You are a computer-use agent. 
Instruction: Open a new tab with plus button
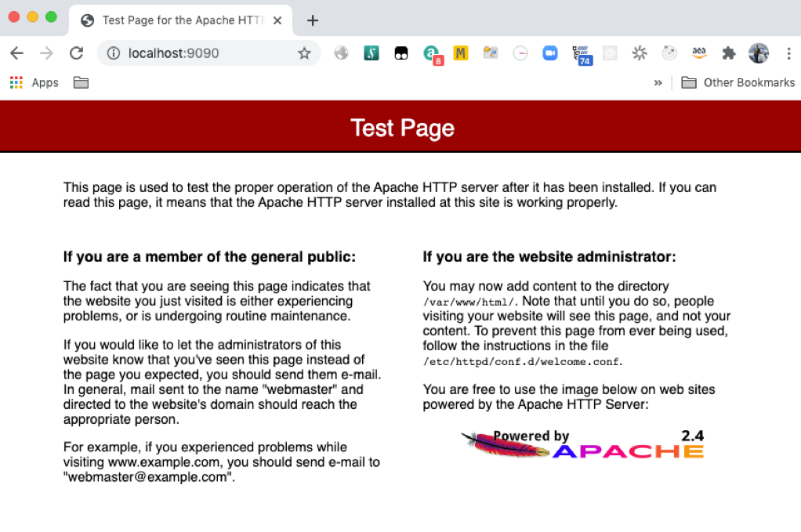313,20
